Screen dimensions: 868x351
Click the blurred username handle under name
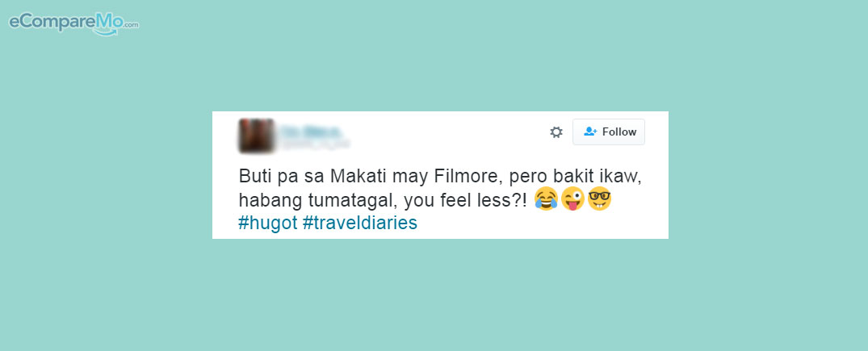(x=314, y=144)
